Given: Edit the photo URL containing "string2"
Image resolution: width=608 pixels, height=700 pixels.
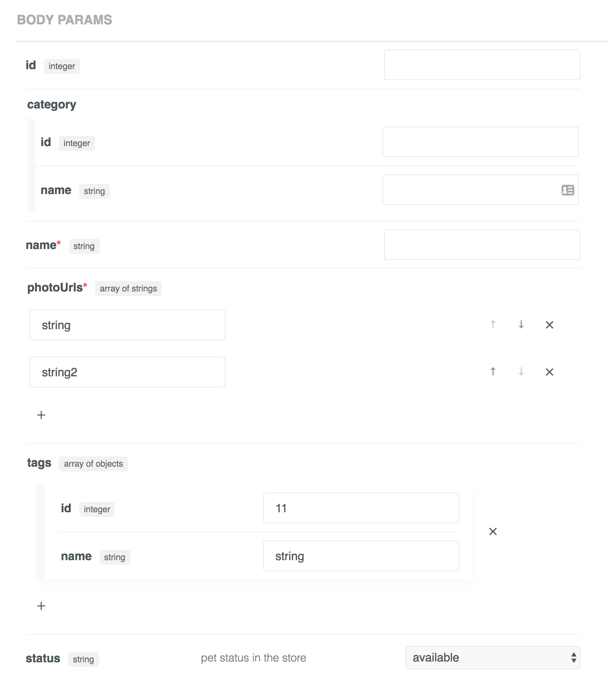Looking at the screenshot, I should (126, 372).
